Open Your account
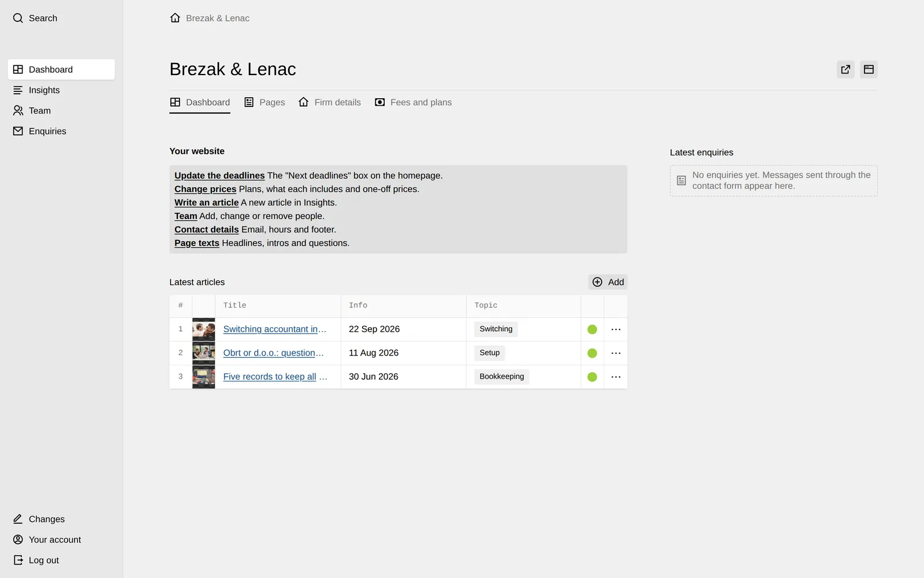This screenshot has width=924, height=578. [x=47, y=540]
